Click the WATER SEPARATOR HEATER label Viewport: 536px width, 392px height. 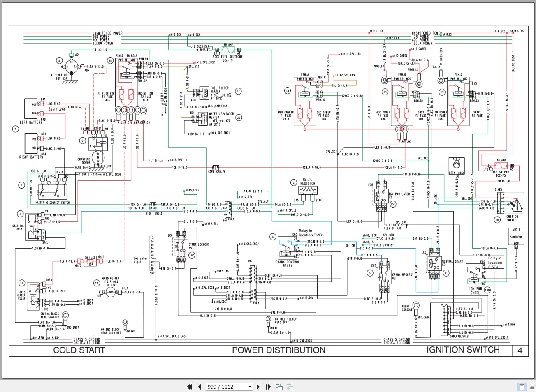[x=221, y=115]
